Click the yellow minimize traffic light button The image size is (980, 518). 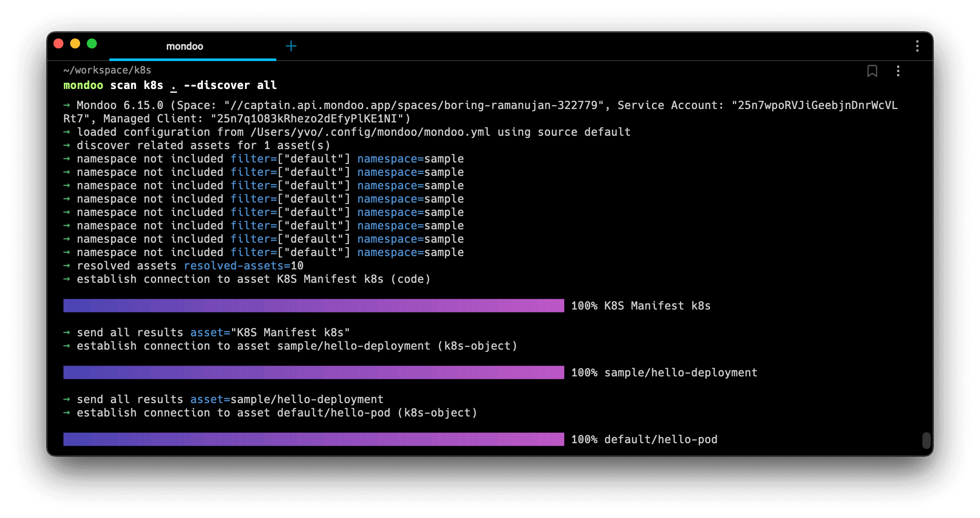pos(75,43)
